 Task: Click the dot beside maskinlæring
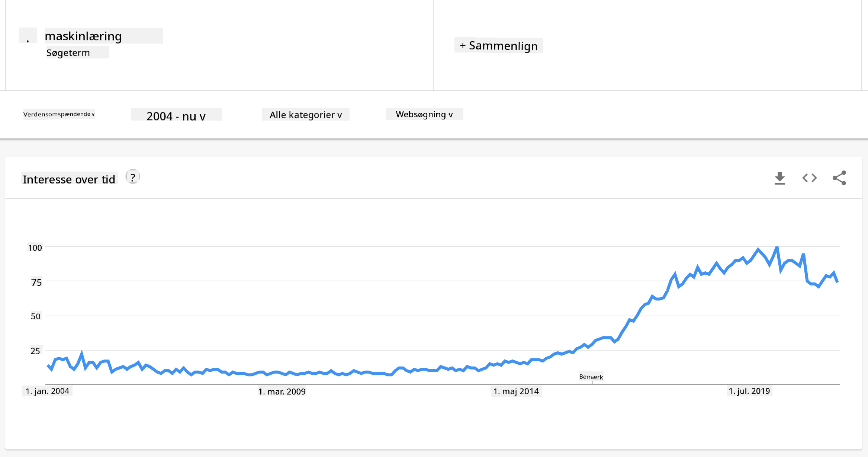pos(28,36)
